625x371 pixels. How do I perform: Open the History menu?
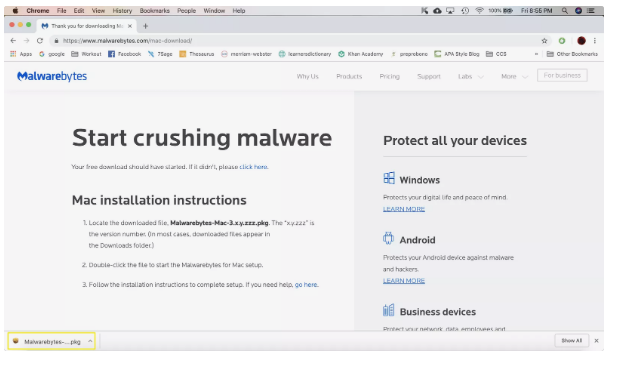tap(122, 11)
